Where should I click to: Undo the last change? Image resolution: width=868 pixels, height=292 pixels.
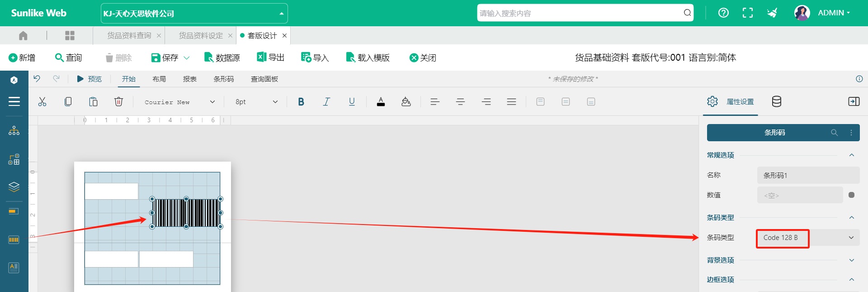pyautogui.click(x=37, y=78)
